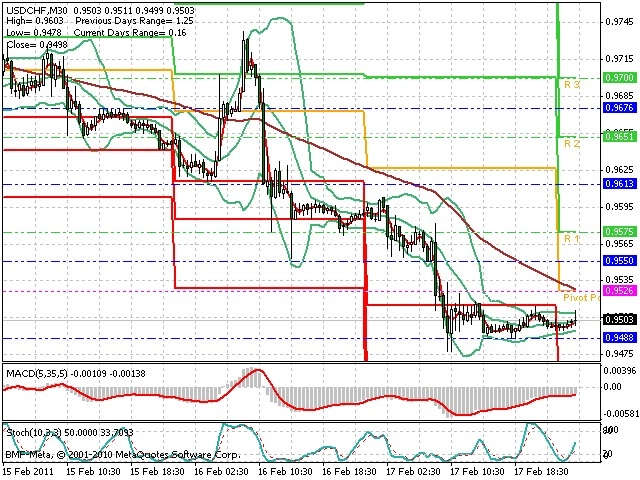Click the 0.9613 blue price label
The image size is (640, 480).
click(x=620, y=184)
